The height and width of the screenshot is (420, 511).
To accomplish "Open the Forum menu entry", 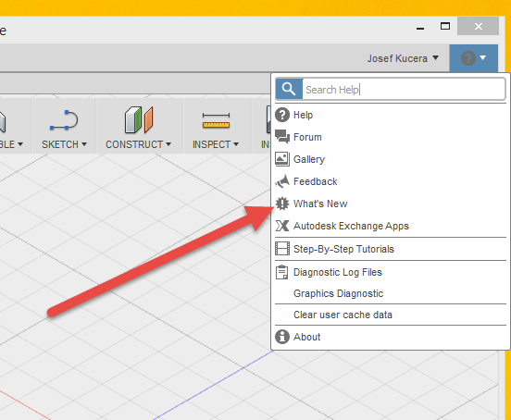I will [x=391, y=137].
